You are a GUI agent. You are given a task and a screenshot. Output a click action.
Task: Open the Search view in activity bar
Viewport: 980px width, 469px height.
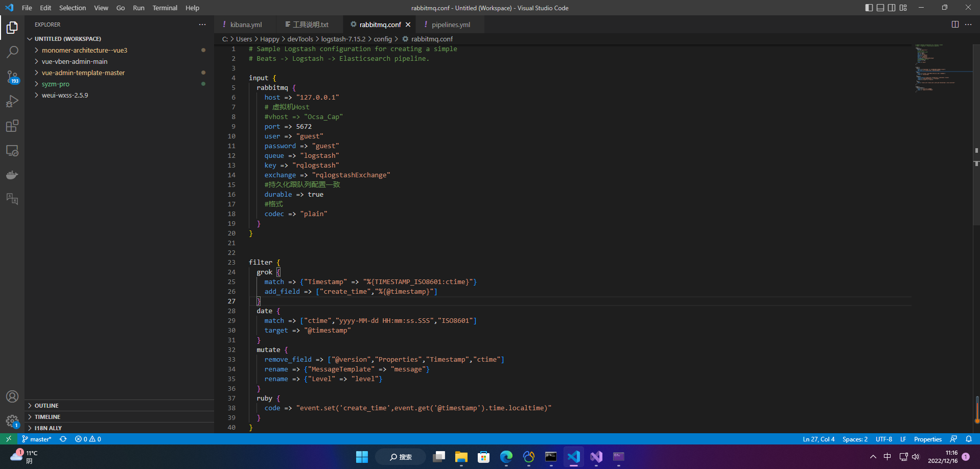(x=12, y=52)
